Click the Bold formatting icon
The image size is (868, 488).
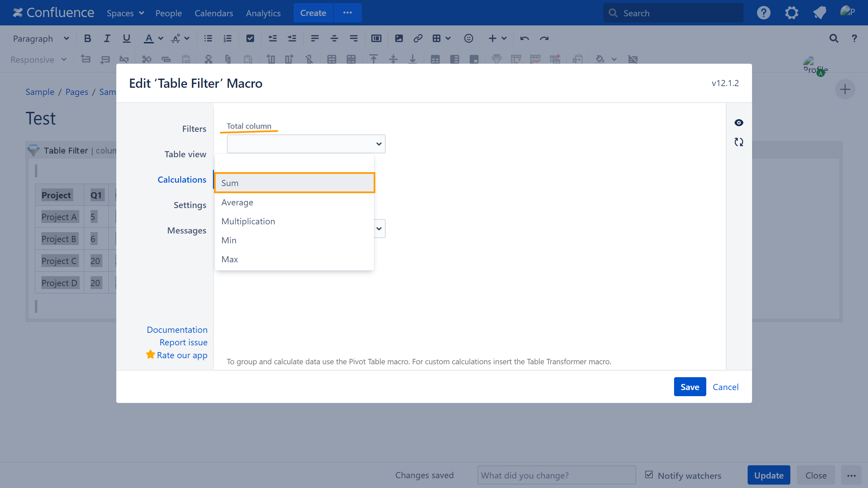(87, 39)
